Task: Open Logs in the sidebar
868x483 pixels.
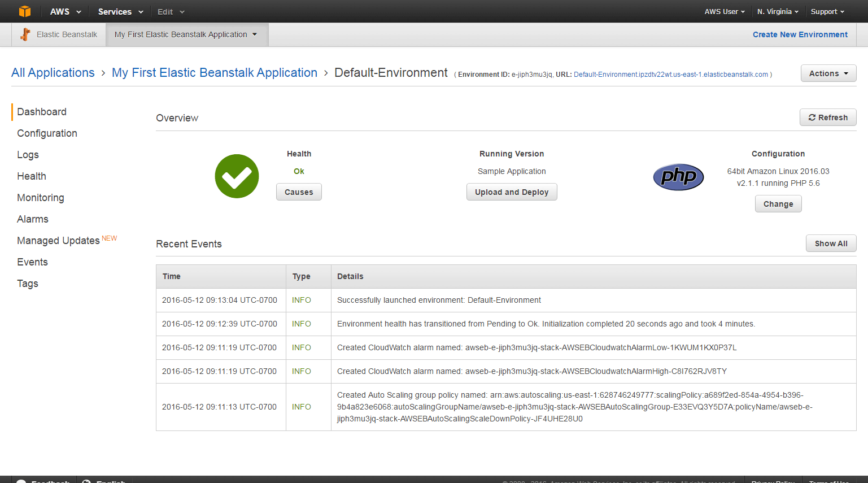Action: coord(28,155)
